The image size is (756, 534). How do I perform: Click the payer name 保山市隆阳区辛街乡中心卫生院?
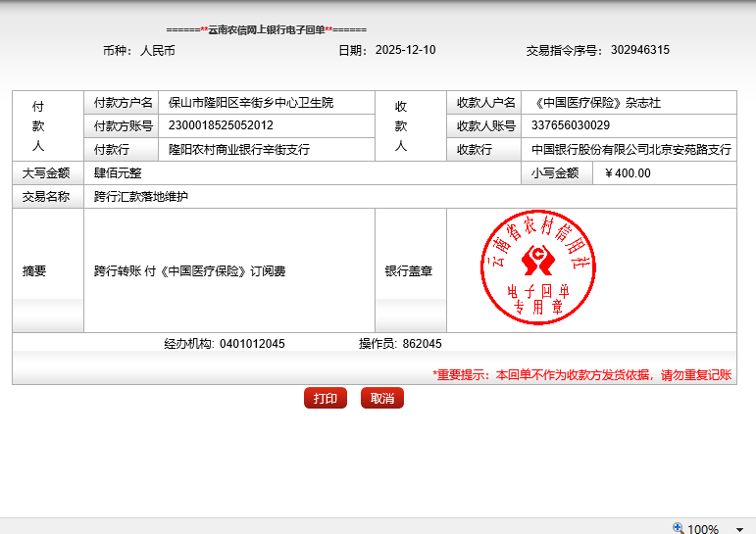coord(251,103)
